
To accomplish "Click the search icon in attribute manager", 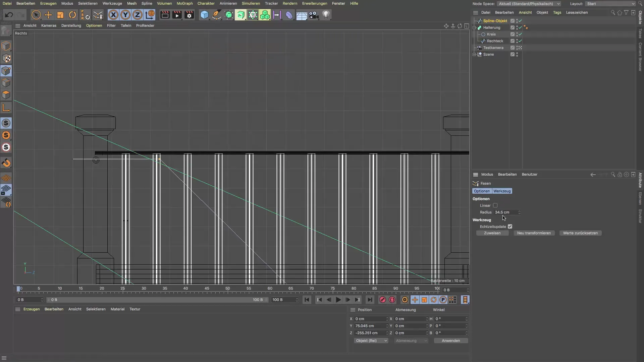I will 613,174.
